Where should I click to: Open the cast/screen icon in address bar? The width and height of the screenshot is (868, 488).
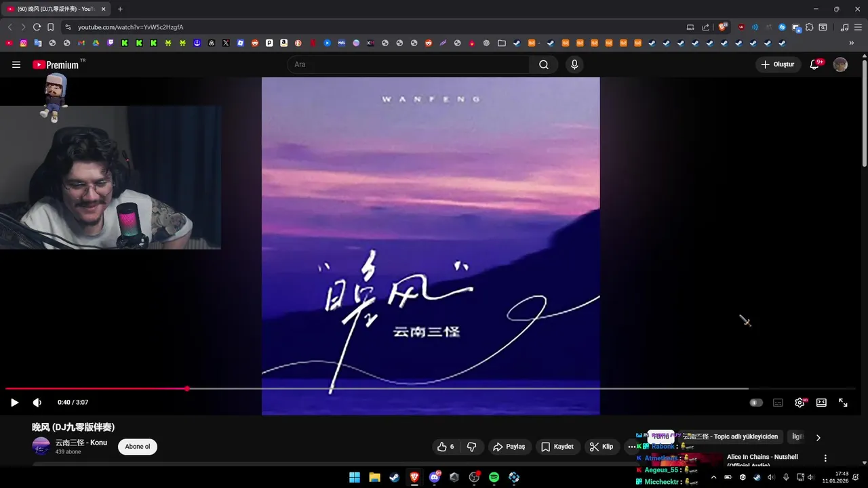[x=690, y=27]
